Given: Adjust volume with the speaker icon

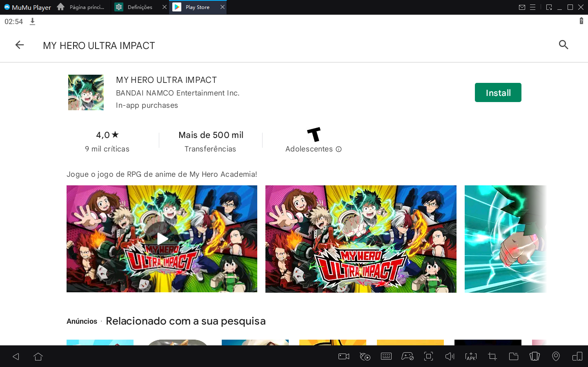Looking at the screenshot, I should click(450, 356).
